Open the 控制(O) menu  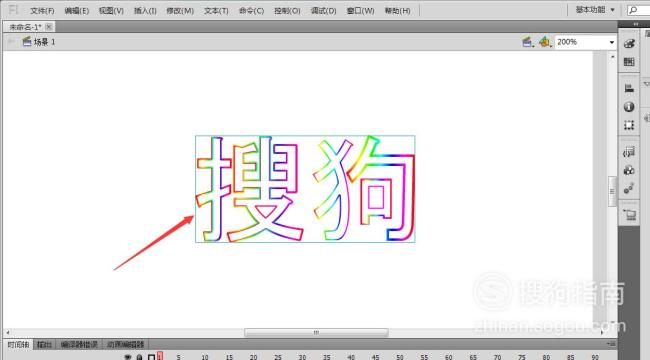tap(287, 10)
